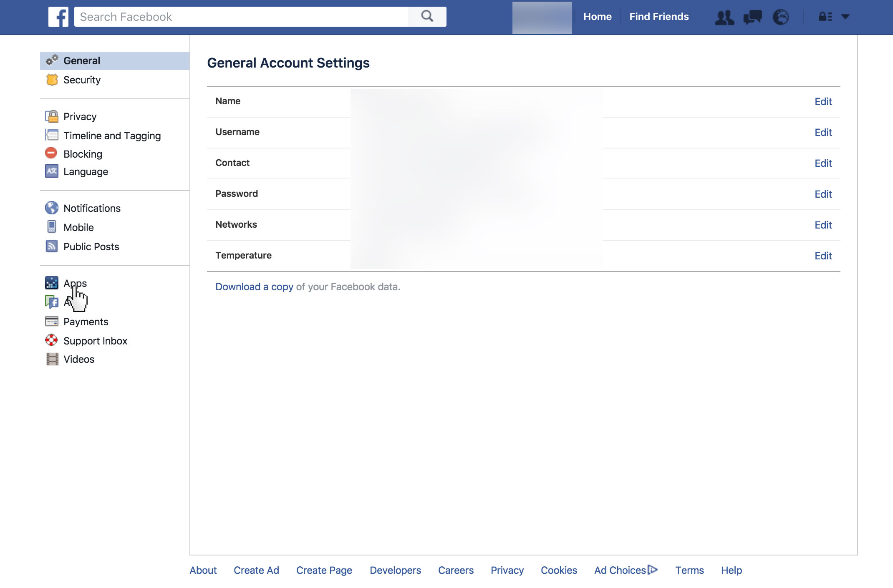
Task: Edit the Username setting
Action: 823,132
